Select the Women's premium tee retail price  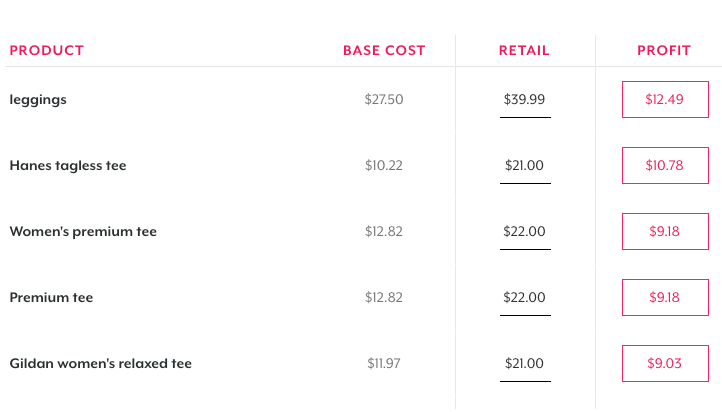(x=525, y=232)
